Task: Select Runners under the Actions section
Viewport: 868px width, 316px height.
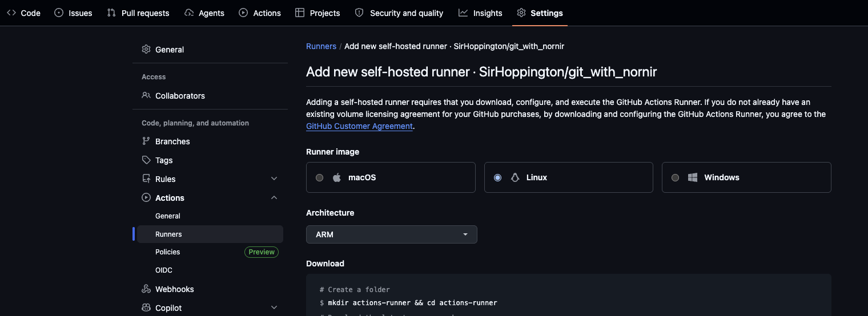Action: click(210, 234)
